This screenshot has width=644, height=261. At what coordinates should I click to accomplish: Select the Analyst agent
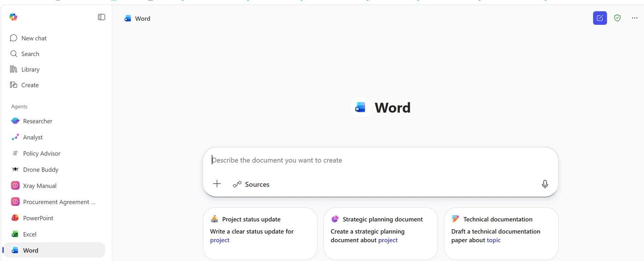tap(54, 137)
